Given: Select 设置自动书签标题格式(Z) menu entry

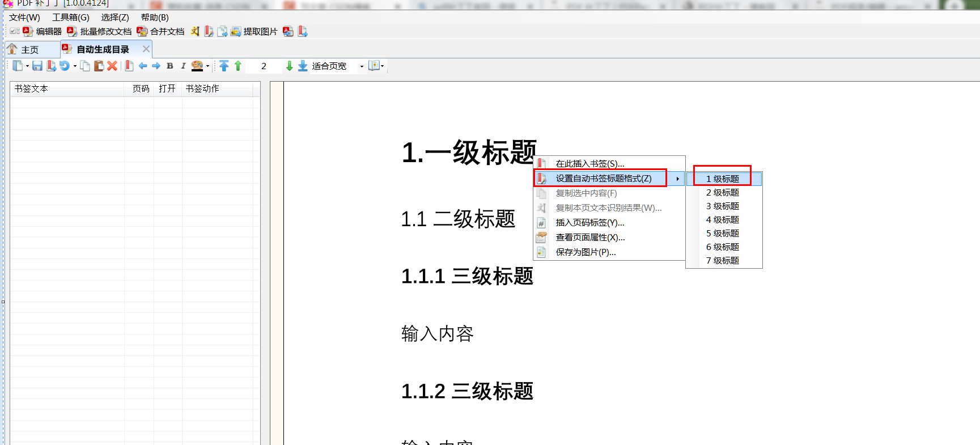Looking at the screenshot, I should pos(609,178).
